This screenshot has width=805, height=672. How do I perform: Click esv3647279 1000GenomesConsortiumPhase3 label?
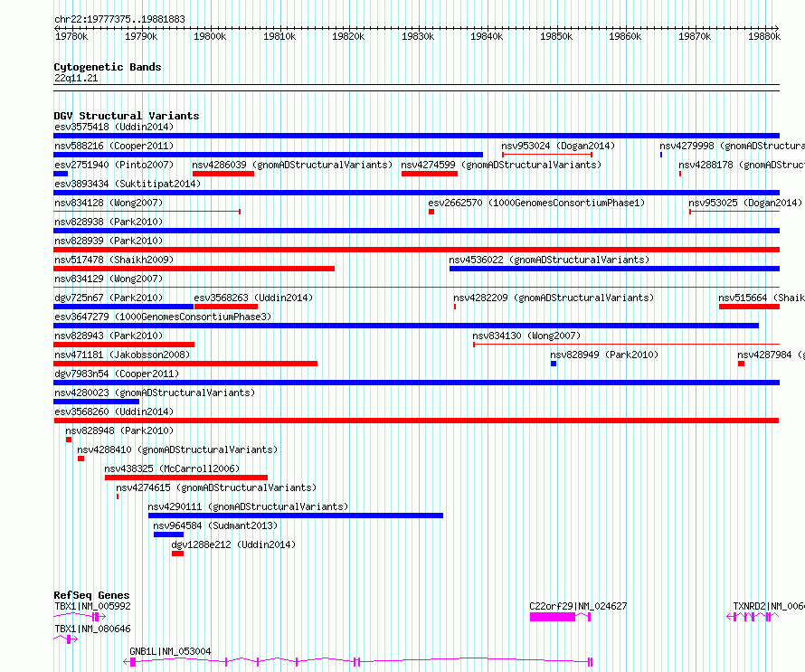coord(163,317)
